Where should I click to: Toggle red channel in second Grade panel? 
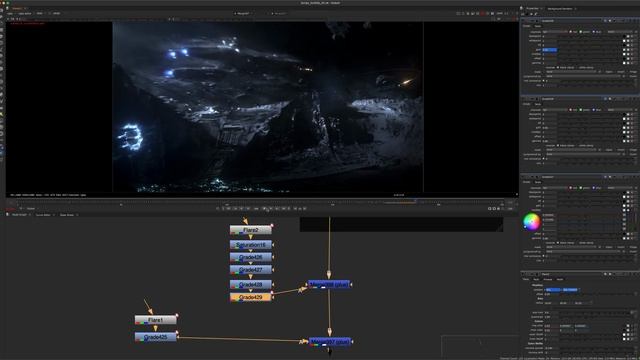coord(571,110)
